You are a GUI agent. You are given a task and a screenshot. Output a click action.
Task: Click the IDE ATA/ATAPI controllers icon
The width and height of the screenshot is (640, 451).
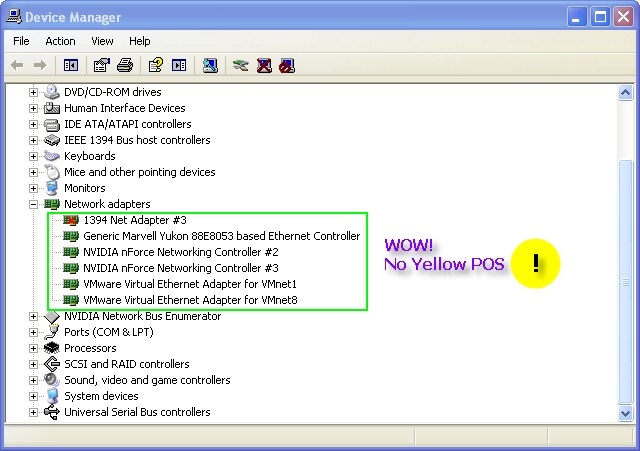[52, 124]
